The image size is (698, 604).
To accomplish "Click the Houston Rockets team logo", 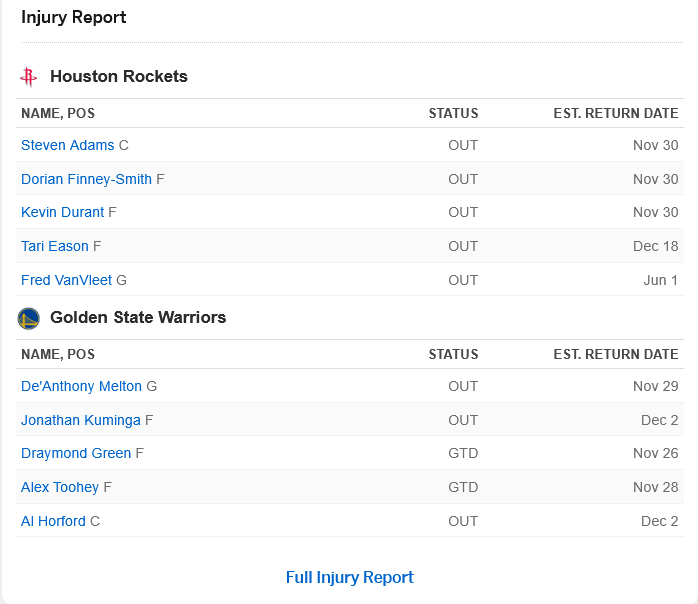I will (x=28, y=77).
